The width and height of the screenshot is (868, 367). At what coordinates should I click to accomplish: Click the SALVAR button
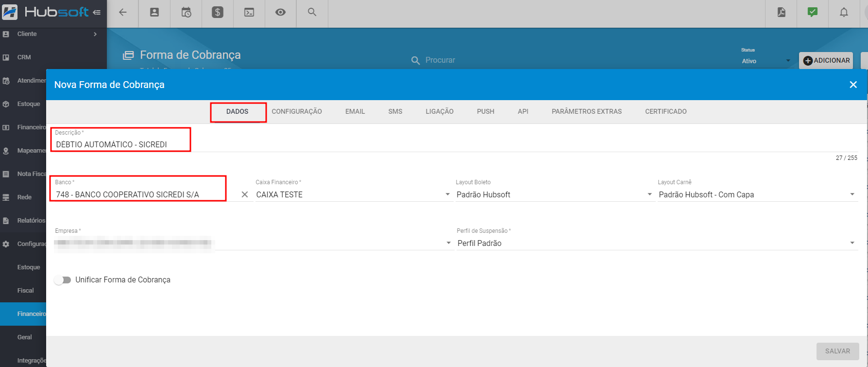coord(838,351)
